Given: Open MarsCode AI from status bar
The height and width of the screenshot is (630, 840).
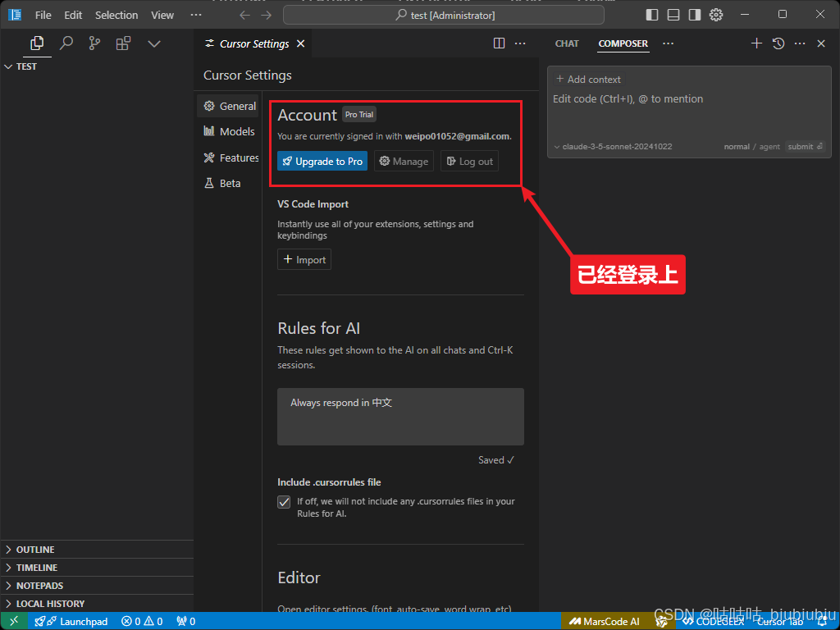Looking at the screenshot, I should 605,622.
